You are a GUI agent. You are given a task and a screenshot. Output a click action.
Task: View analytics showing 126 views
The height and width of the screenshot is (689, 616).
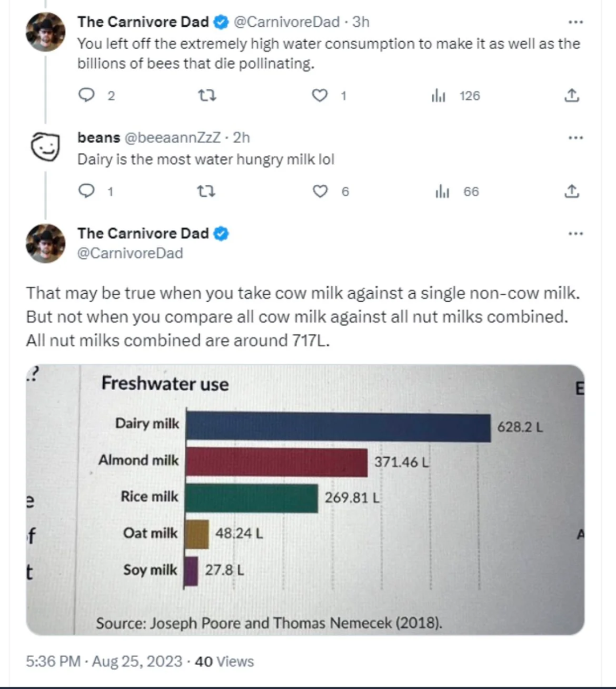[x=439, y=96]
